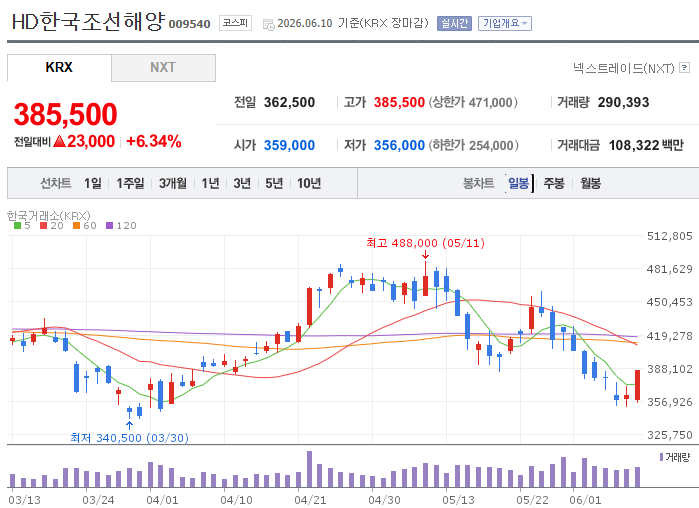Click the 512,805 price axis label
The image size is (699, 508).
click(x=670, y=236)
